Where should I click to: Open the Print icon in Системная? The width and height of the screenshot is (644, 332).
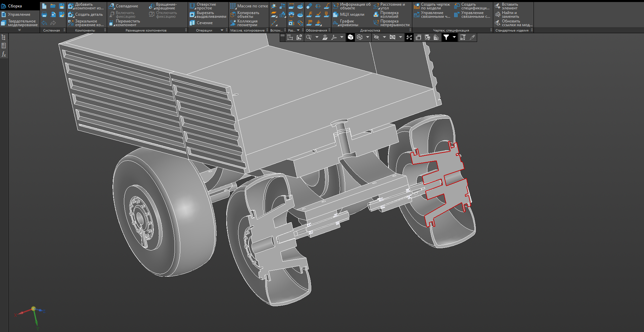pos(44,14)
